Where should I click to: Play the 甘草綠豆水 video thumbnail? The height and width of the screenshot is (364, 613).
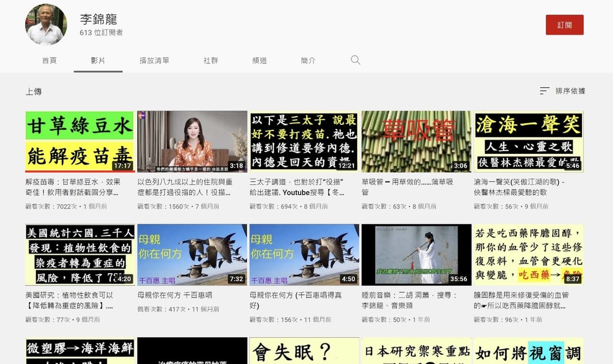pos(79,141)
